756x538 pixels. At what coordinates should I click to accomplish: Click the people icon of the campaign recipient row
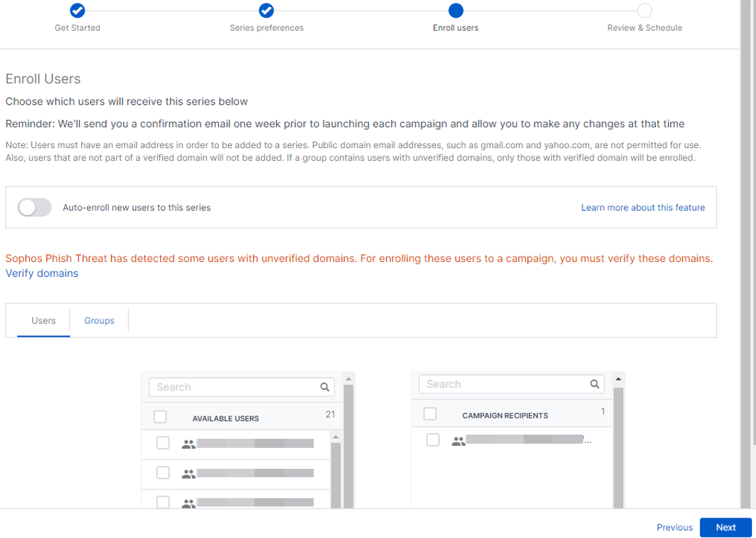458,441
